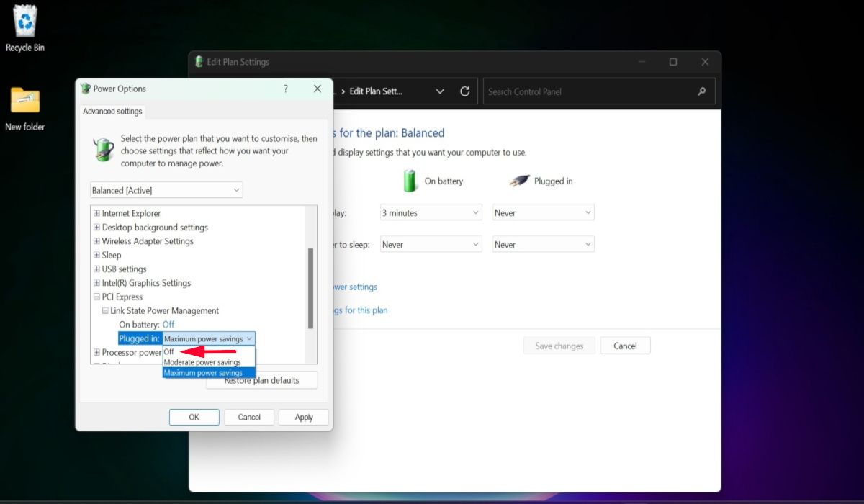Screen dimensions: 864x504
Task: Click the search magnifier in Control Panel search box
Action: (x=701, y=91)
